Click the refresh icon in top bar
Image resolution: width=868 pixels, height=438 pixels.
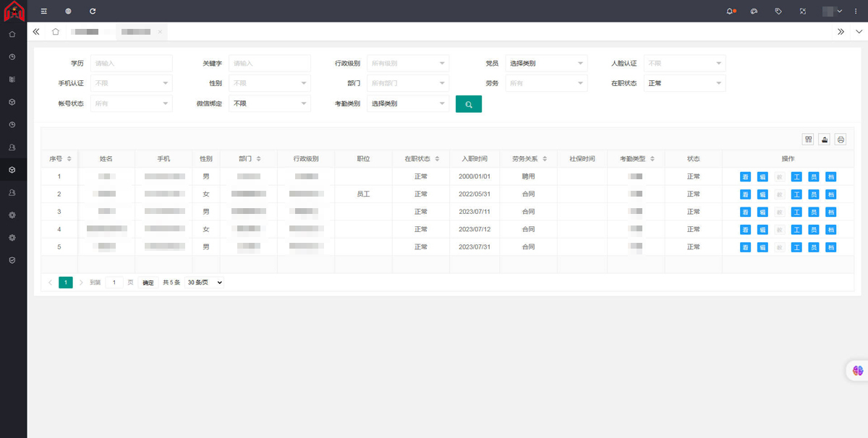[93, 11]
